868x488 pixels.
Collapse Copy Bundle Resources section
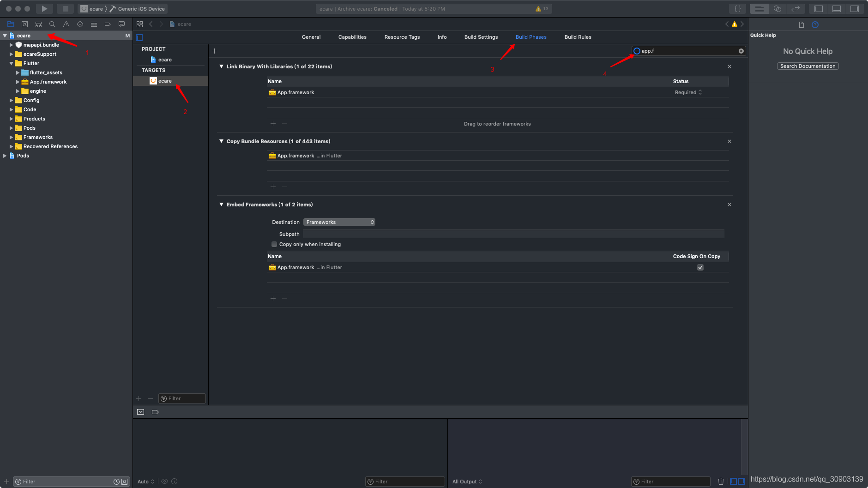(222, 141)
